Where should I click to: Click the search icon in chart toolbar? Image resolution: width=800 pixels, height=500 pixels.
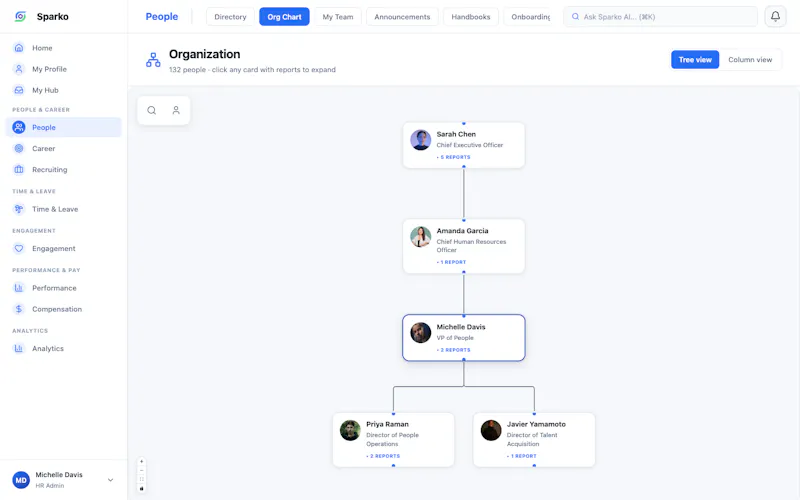pos(152,110)
